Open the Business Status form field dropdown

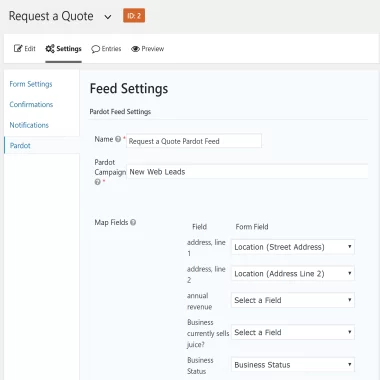click(293, 365)
